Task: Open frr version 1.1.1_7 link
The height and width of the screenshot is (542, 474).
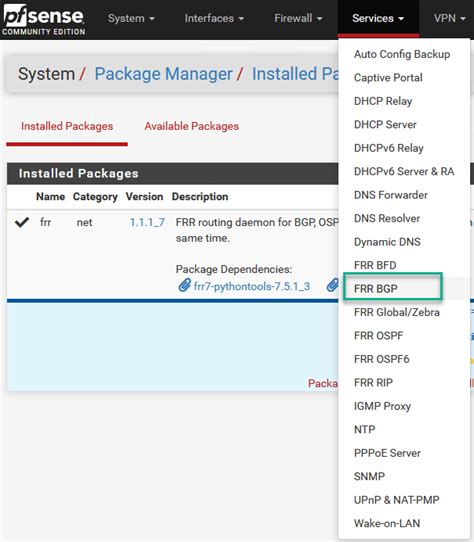Action: (147, 222)
